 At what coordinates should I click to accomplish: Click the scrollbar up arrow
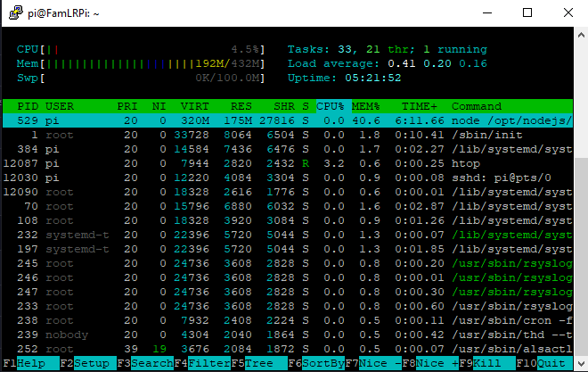581,36
